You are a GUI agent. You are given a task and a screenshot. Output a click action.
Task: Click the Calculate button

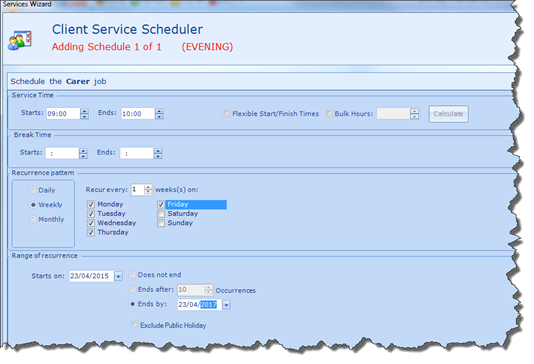(448, 114)
